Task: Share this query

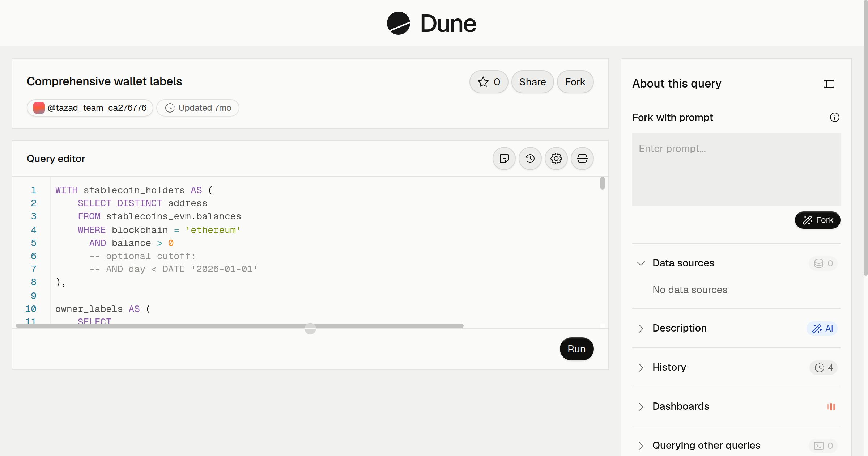Action: [532, 82]
